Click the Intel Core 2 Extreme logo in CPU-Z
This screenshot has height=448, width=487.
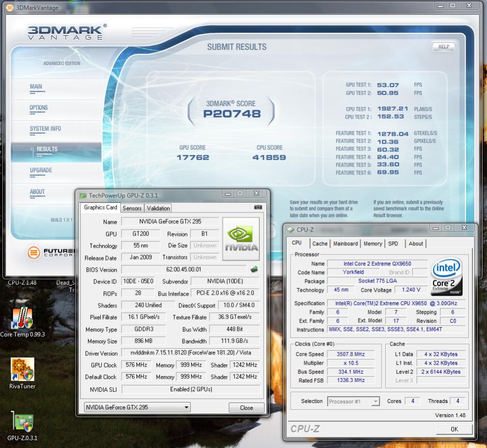point(446,276)
